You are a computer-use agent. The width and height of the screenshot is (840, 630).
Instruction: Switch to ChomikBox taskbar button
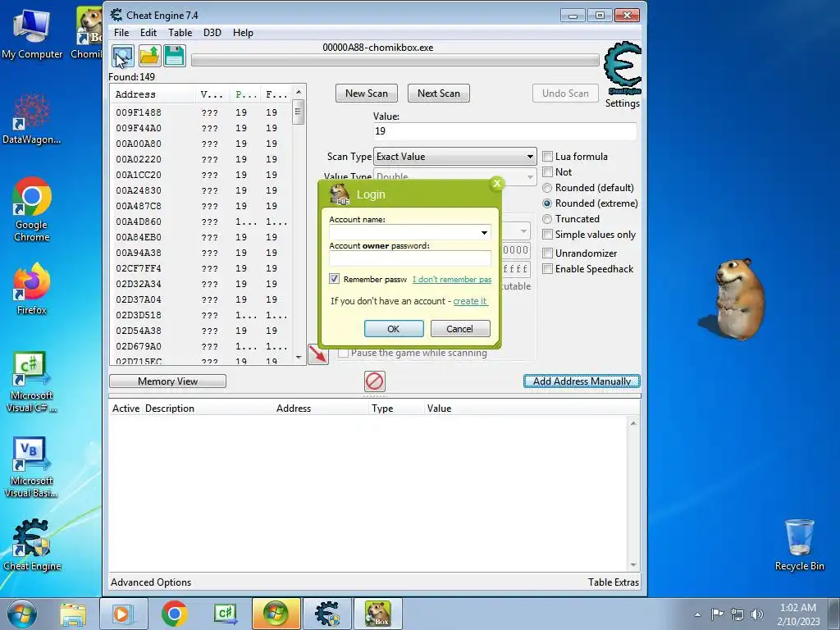(x=377, y=614)
